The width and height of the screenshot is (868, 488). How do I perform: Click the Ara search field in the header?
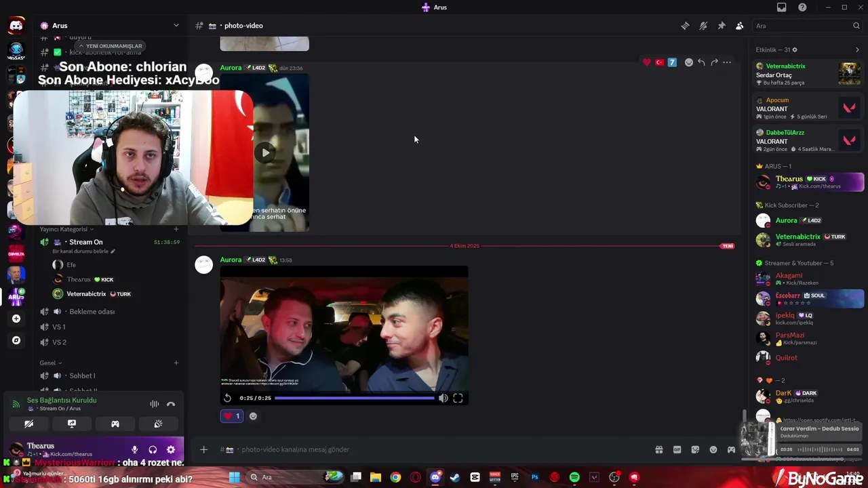pos(807,26)
